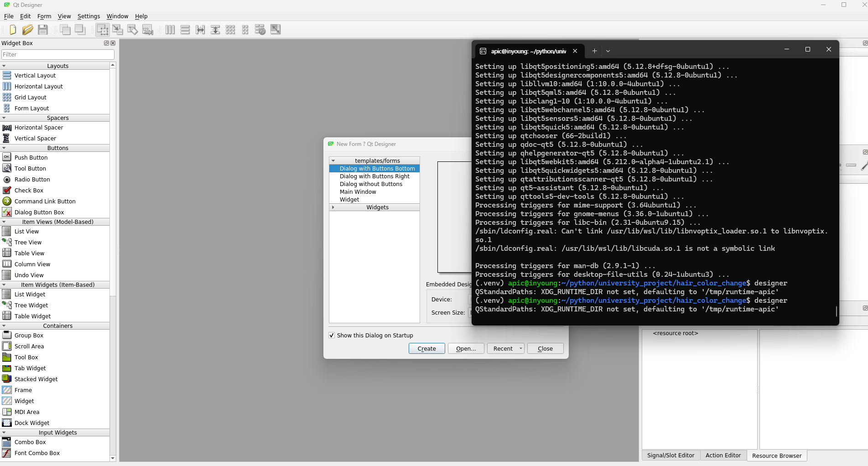Select the Edit Buddies mode icon
The height and width of the screenshot is (466, 868).
tap(133, 30)
